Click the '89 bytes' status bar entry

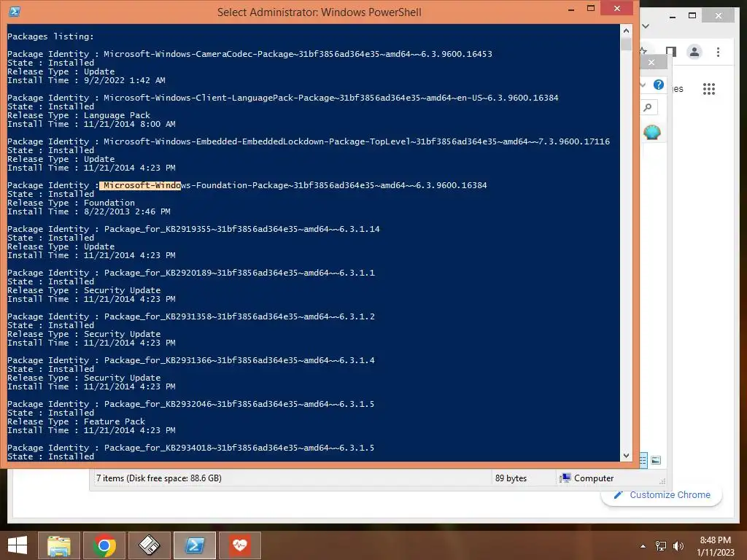click(511, 478)
